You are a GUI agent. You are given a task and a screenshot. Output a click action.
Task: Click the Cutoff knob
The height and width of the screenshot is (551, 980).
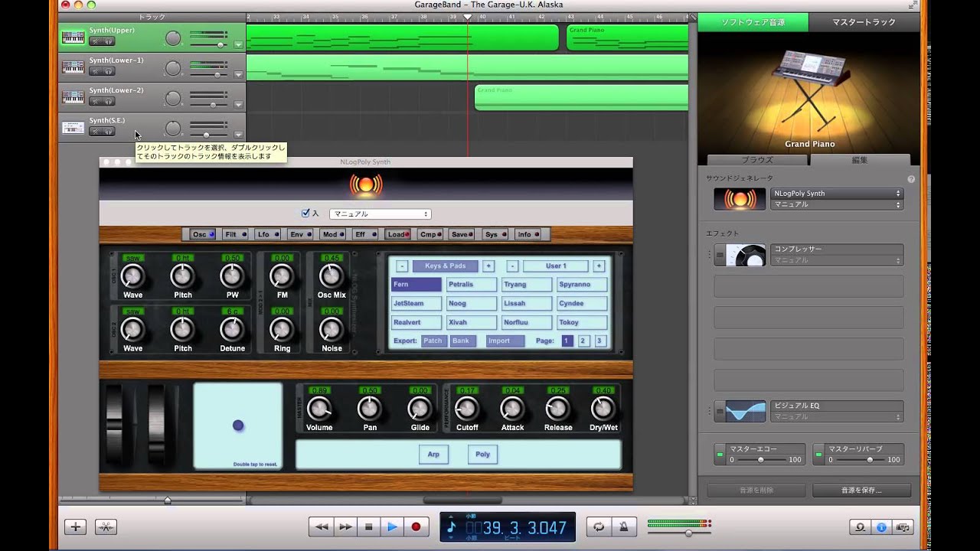point(466,409)
